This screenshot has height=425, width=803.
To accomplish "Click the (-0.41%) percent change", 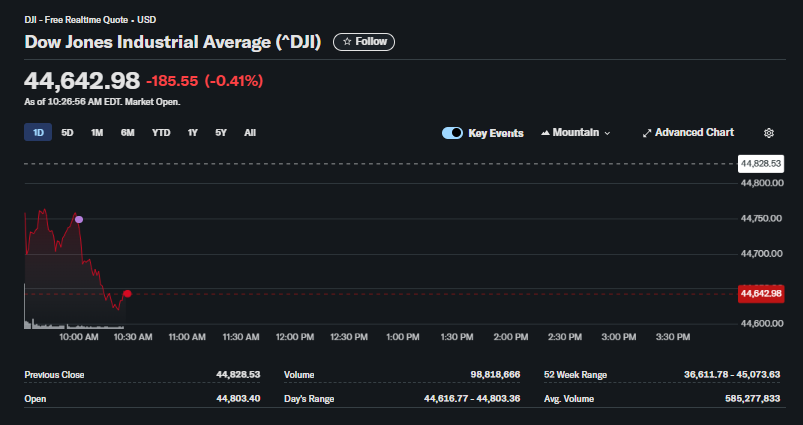I will click(234, 81).
